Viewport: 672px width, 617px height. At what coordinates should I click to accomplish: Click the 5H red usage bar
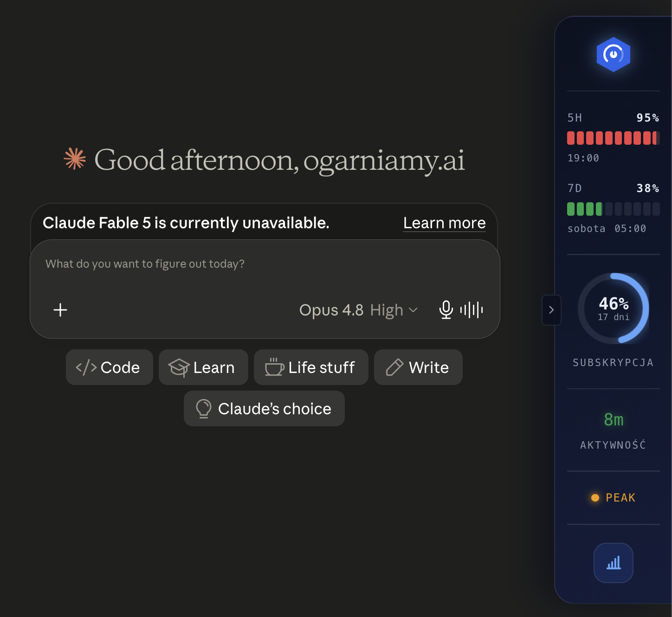pyautogui.click(x=614, y=138)
